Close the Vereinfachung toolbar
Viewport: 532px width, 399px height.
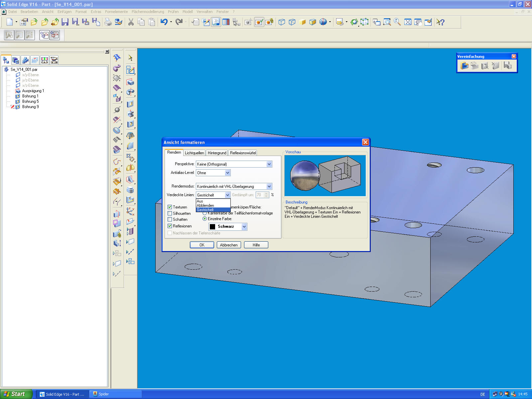514,56
